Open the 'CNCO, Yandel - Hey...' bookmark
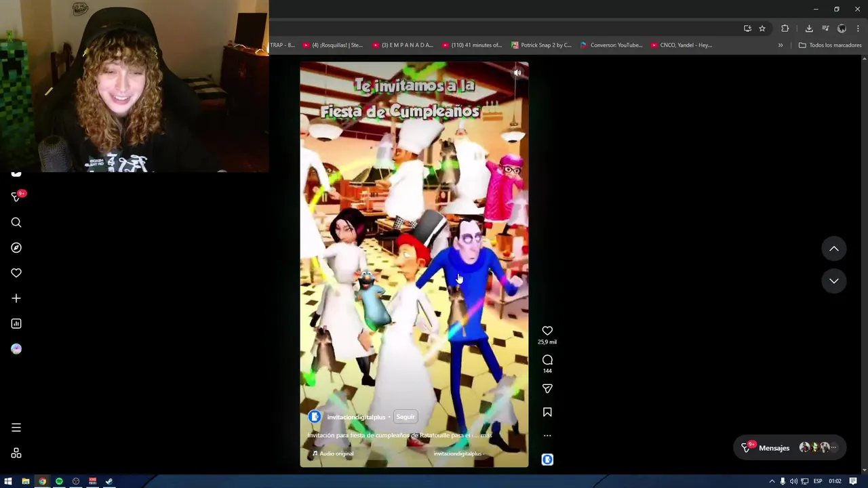Screen dimensions: 868x488 pos(681,45)
